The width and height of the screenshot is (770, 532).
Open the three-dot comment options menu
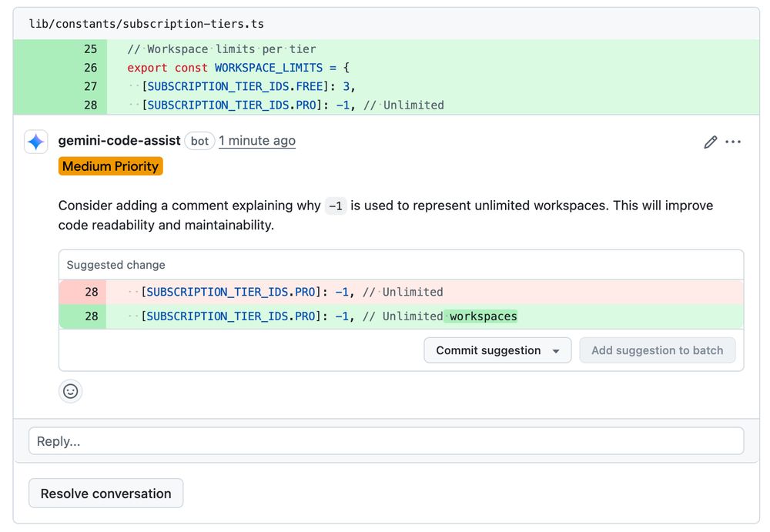[x=733, y=142]
